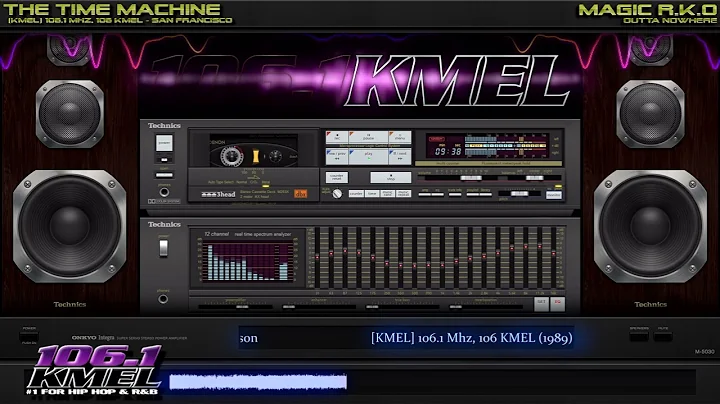Image resolution: width=720 pixels, height=404 pixels.
Task: Click the cassette tape window
Action: (x=254, y=150)
